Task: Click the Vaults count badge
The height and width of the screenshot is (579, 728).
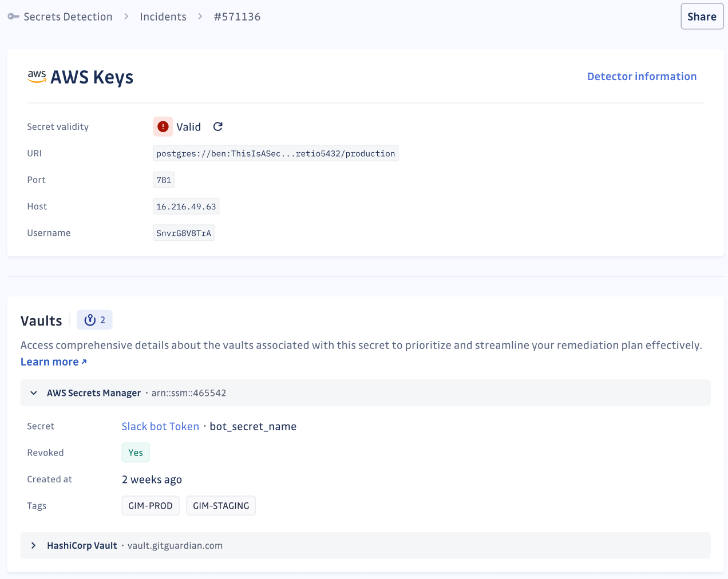Action: coord(94,320)
